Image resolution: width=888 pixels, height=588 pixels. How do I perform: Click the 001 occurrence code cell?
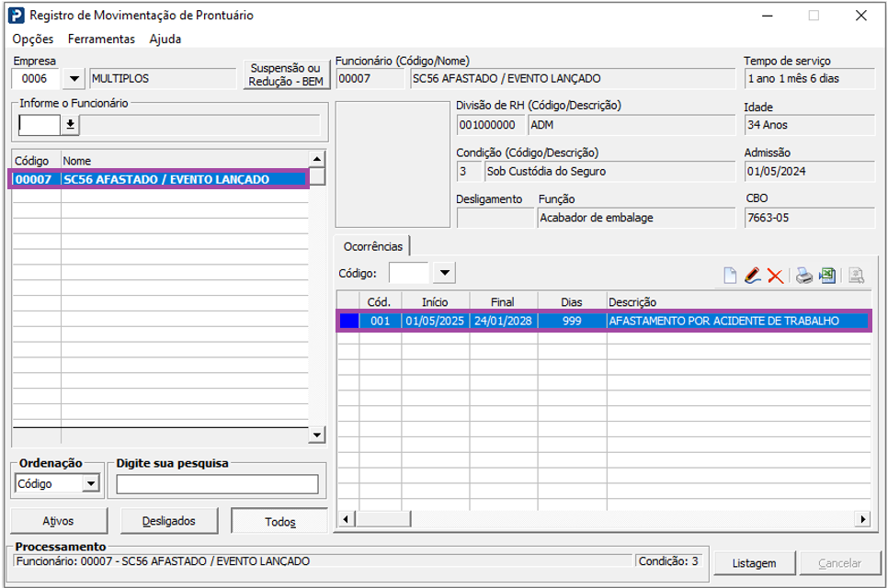tap(380, 321)
